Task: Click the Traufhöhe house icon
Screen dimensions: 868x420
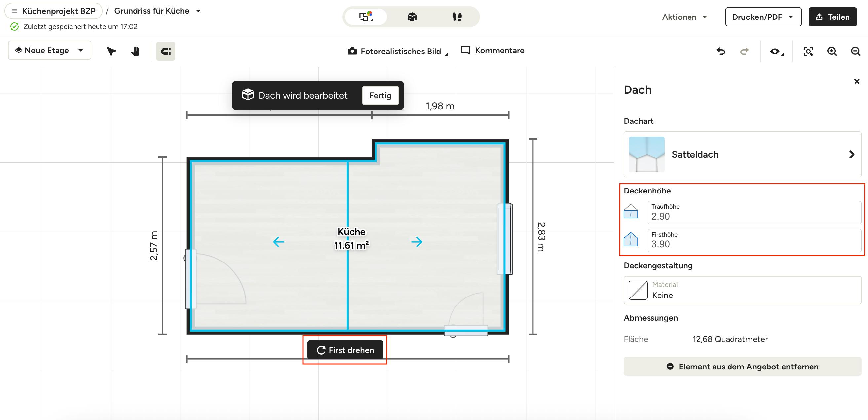Action: click(x=631, y=212)
